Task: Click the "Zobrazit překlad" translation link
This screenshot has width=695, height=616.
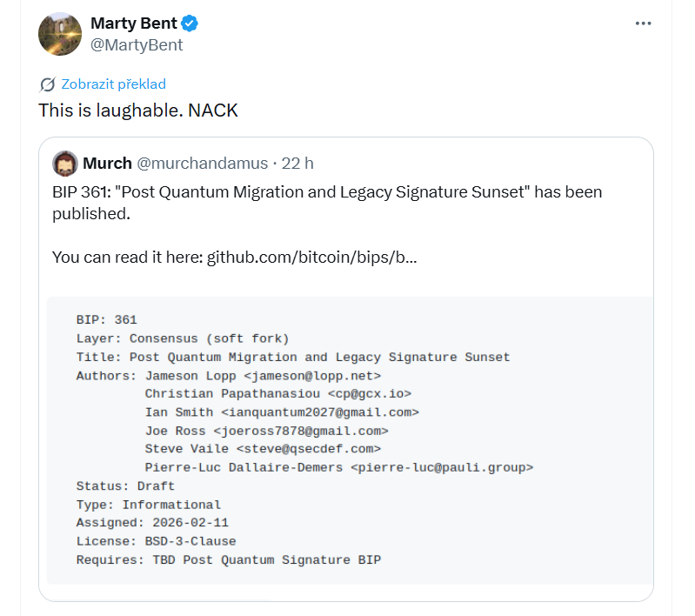Action: 113,84
